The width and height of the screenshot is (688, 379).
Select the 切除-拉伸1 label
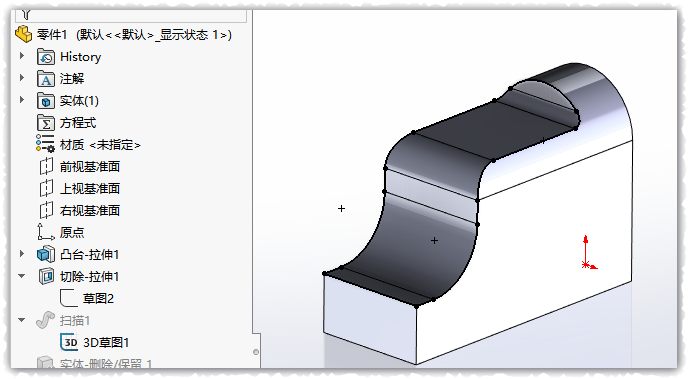point(90,276)
